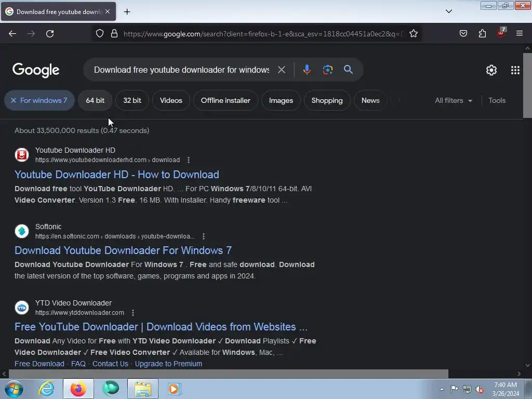
Task: Expand the All filters dropdown
Action: (x=453, y=100)
